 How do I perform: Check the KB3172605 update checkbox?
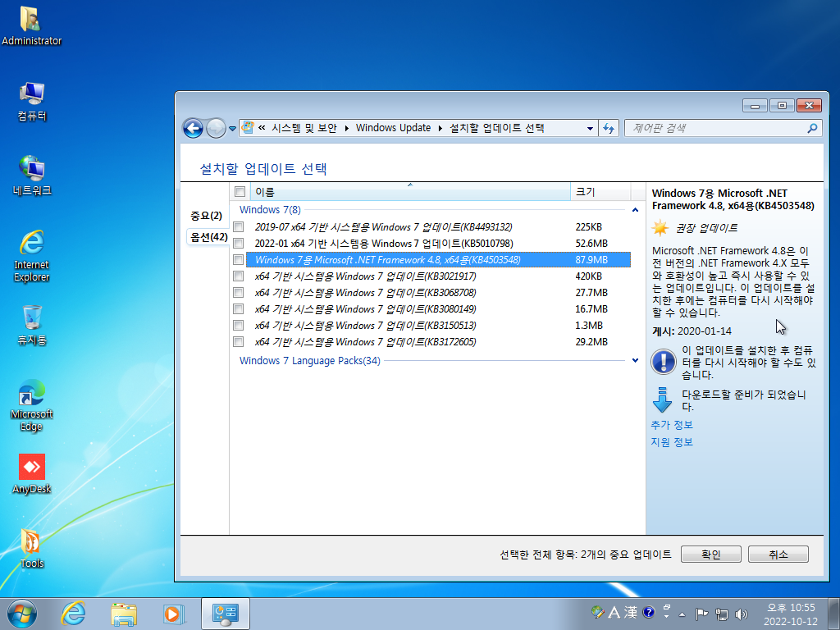239,342
